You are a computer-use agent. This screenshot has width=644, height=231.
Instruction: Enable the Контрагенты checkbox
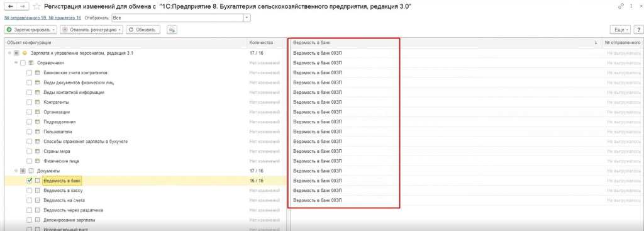pyautogui.click(x=29, y=103)
